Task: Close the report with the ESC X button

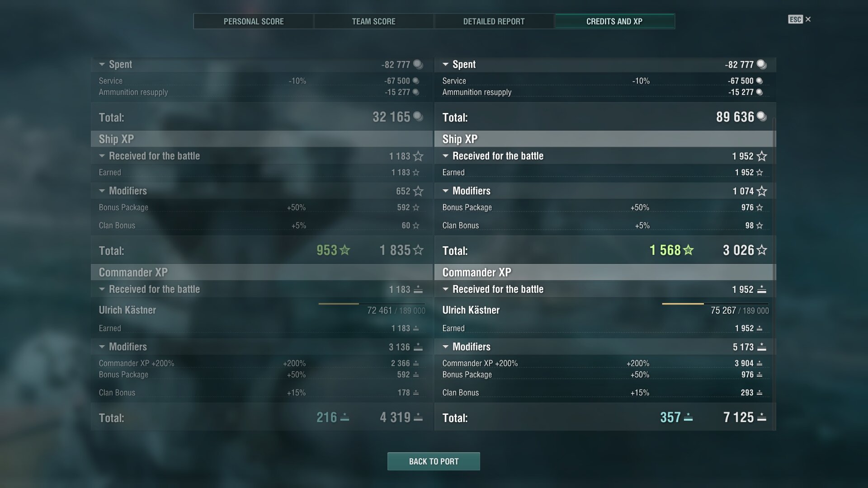Action: pos(799,19)
